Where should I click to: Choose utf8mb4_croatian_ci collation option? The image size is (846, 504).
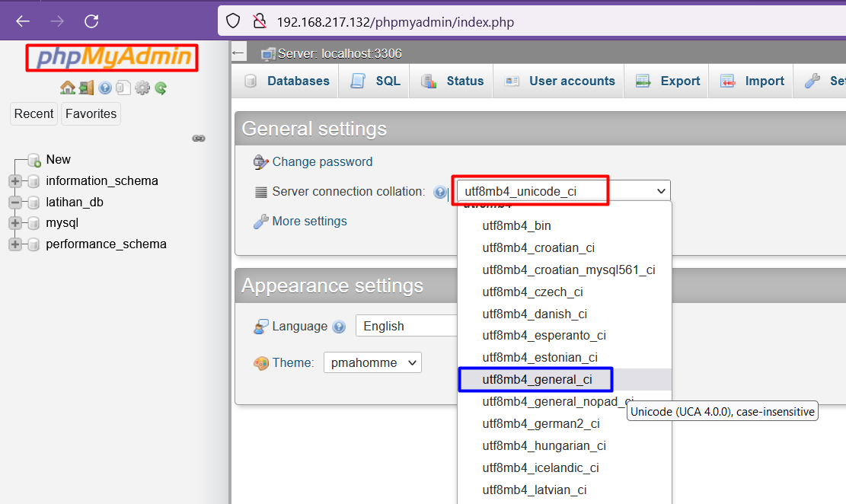tap(564, 248)
